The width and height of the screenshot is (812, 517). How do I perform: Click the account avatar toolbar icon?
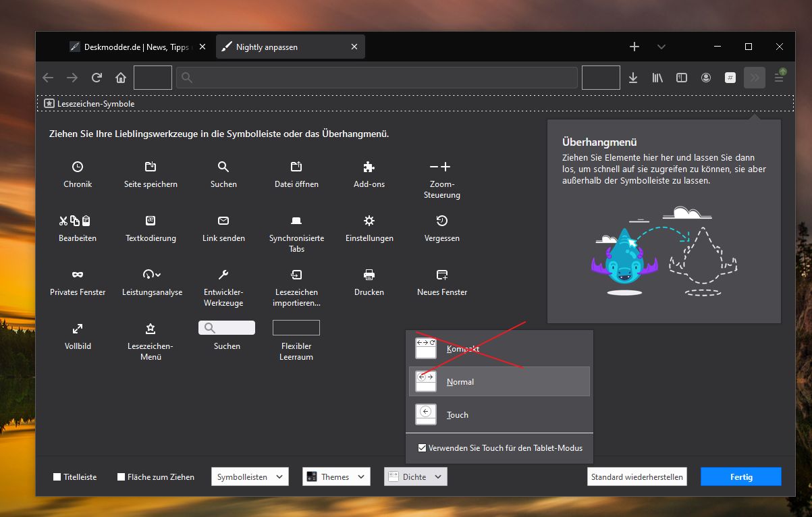click(706, 78)
